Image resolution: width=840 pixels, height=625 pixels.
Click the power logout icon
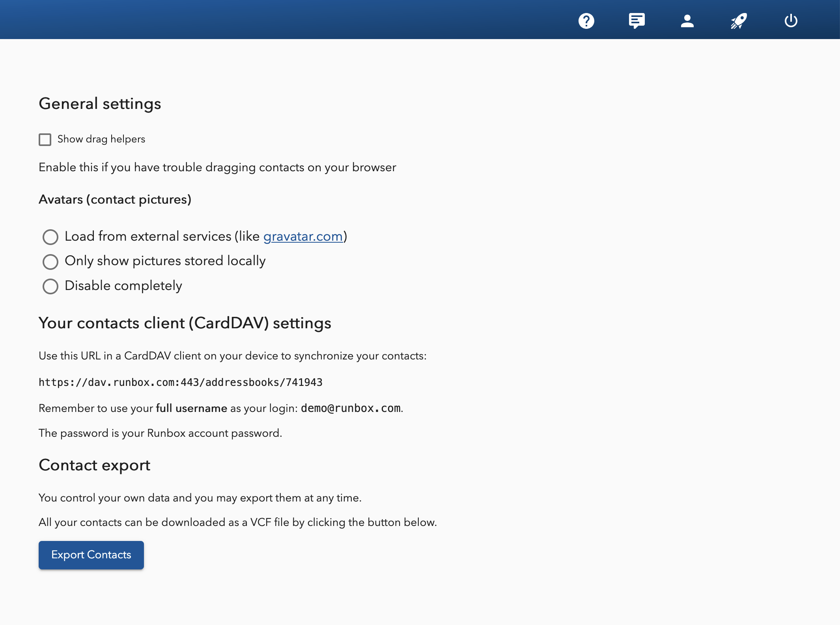coord(791,21)
